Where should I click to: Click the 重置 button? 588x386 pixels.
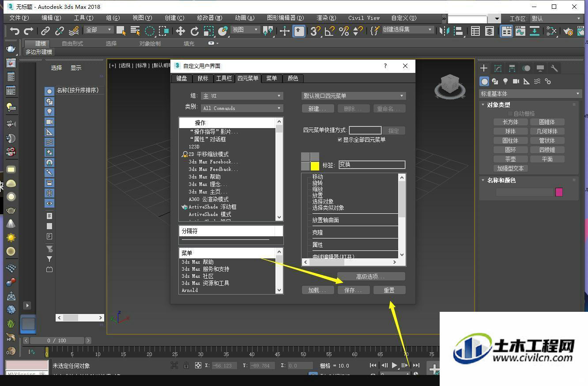point(389,290)
